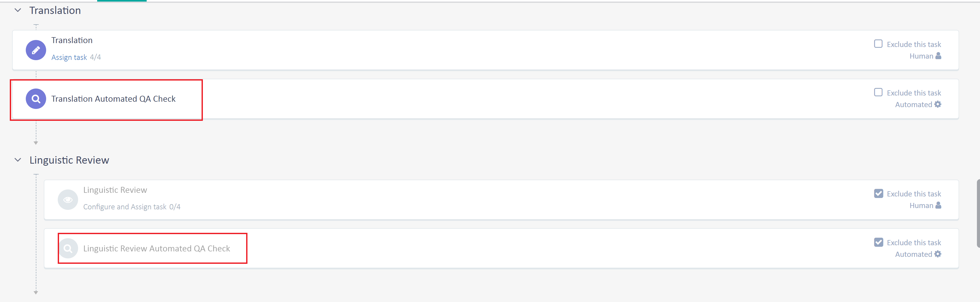Check Exclude this task for Translation
This screenshot has height=302, width=980.
click(x=878, y=44)
